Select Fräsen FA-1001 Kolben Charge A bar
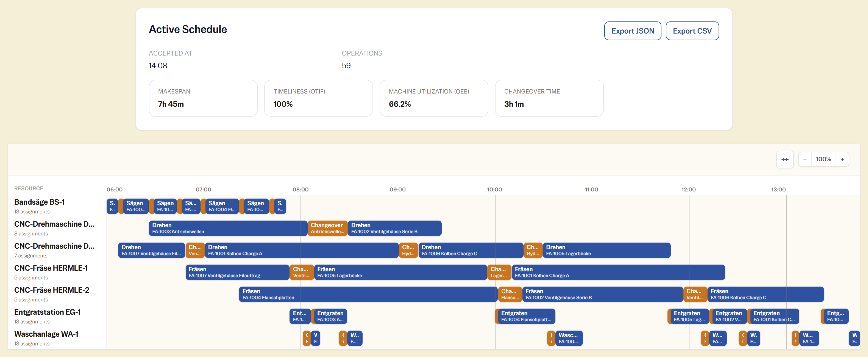 click(x=618, y=272)
